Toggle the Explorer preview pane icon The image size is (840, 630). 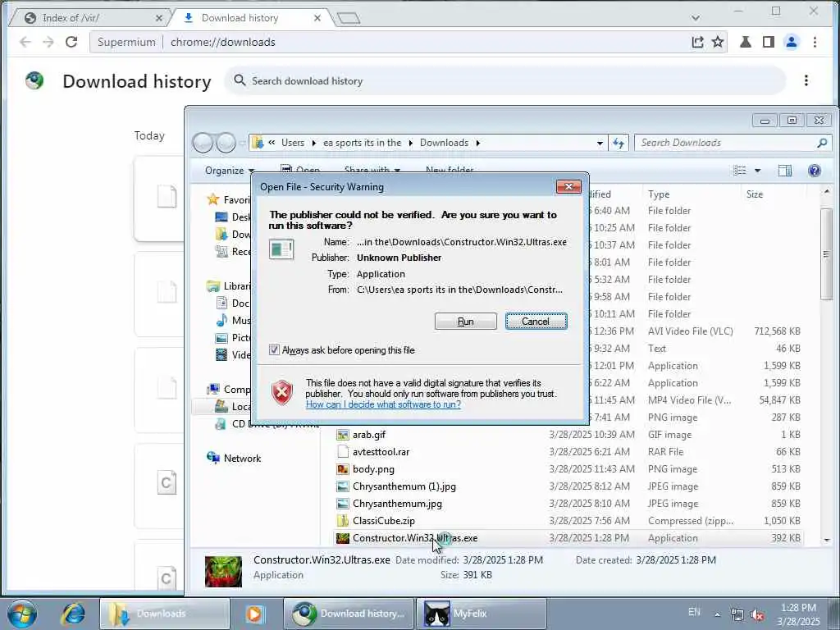pos(785,171)
